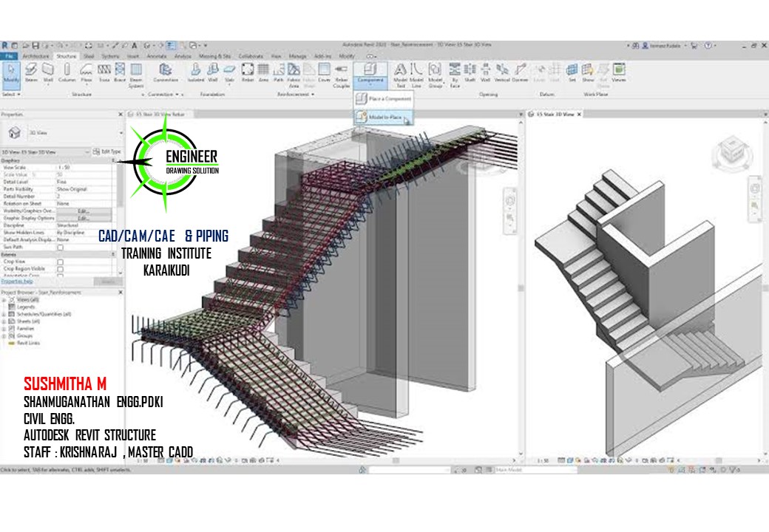Viewport: 769px width, 532px height.
Task: Click the Truss tool icon
Action: 104,72
